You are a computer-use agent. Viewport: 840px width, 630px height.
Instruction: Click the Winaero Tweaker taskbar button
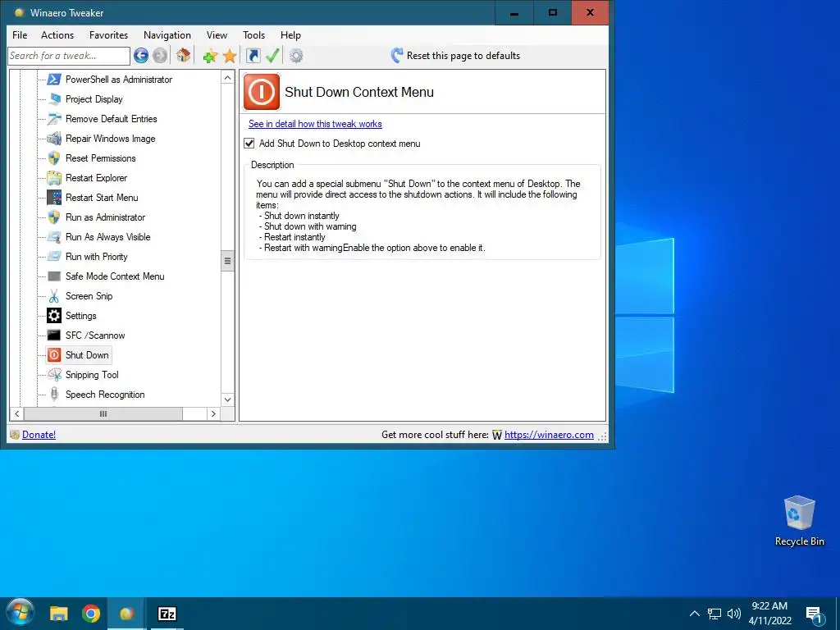point(126,614)
